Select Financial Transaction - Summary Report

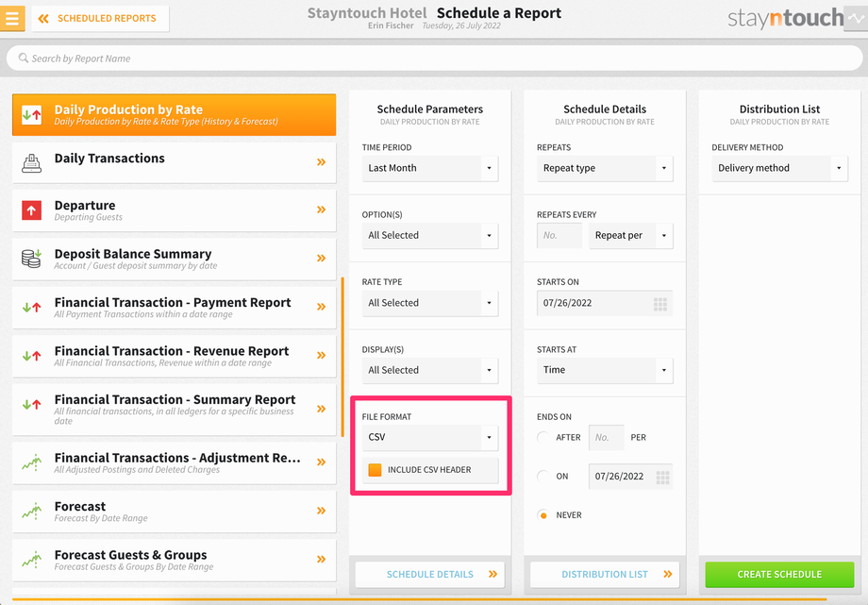point(174,410)
